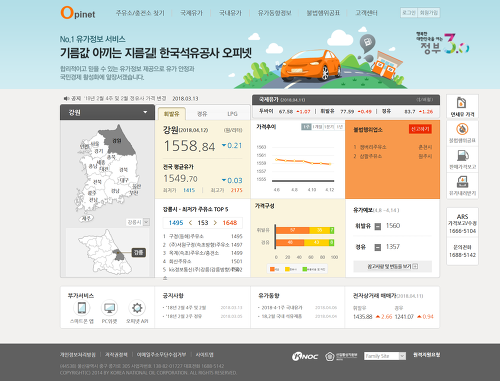
Task: Select the 1년 price trend period
Action: (x=339, y=127)
